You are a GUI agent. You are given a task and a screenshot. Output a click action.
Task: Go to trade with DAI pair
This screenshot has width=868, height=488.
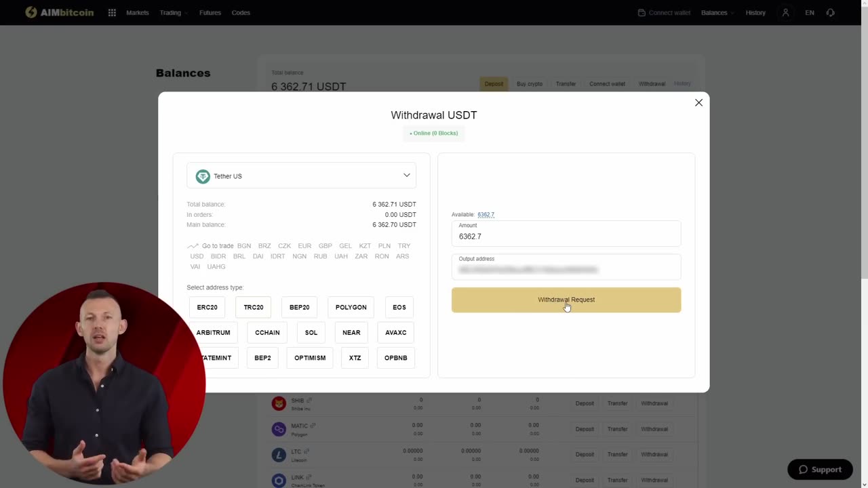[258, 256]
